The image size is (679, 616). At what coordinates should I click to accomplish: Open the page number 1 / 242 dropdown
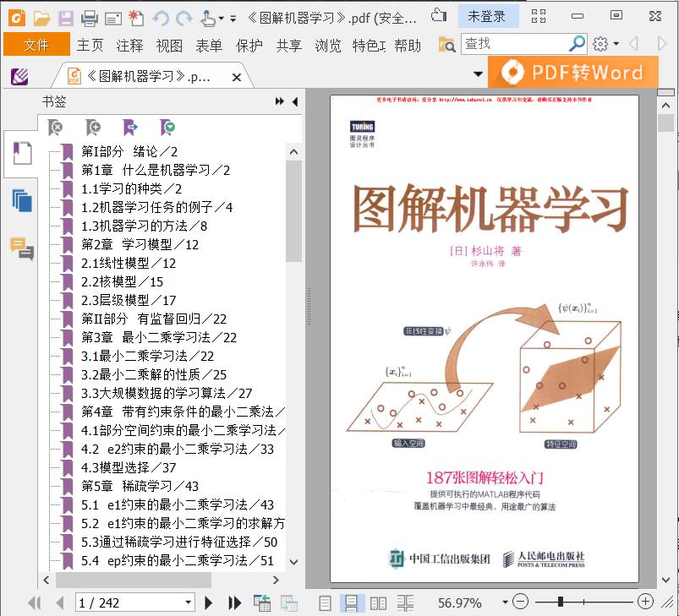(188, 602)
